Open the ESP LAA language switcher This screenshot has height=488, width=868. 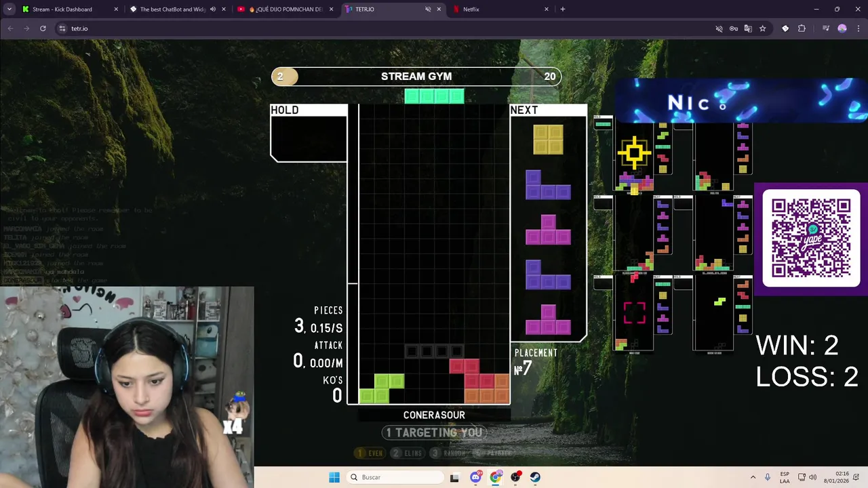pyautogui.click(x=785, y=477)
